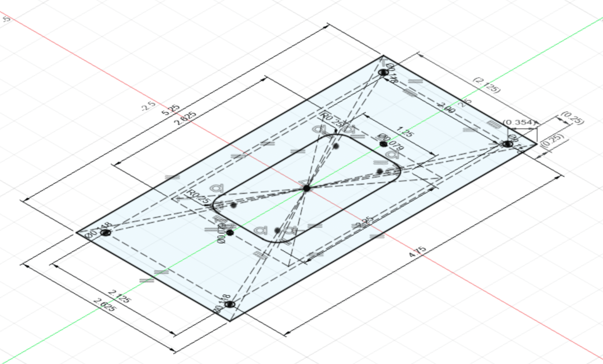This screenshot has height=364, width=603.
Task: Select the Ø0.079 label beside 1.25
Action: pos(390,142)
